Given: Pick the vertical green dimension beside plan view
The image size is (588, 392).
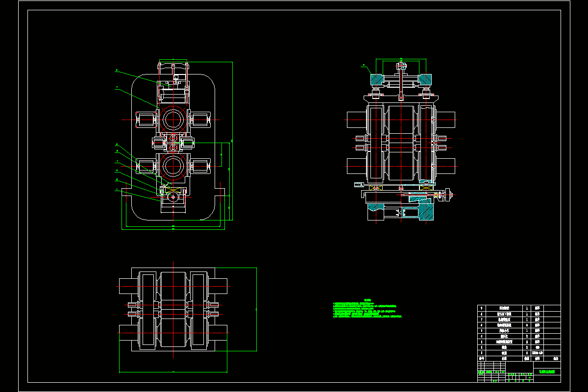Looking at the screenshot, I should pyautogui.click(x=256, y=309).
